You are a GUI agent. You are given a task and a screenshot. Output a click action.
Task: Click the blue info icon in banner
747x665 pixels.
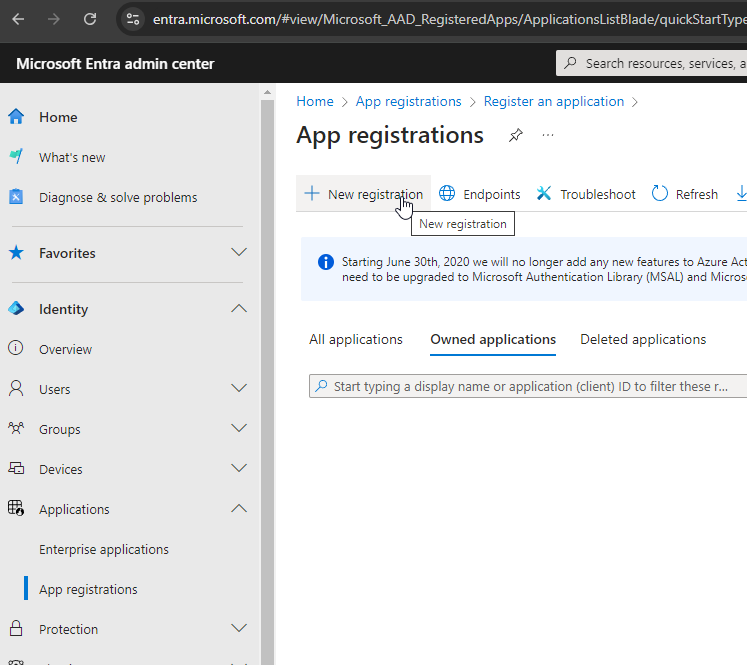[326, 262]
